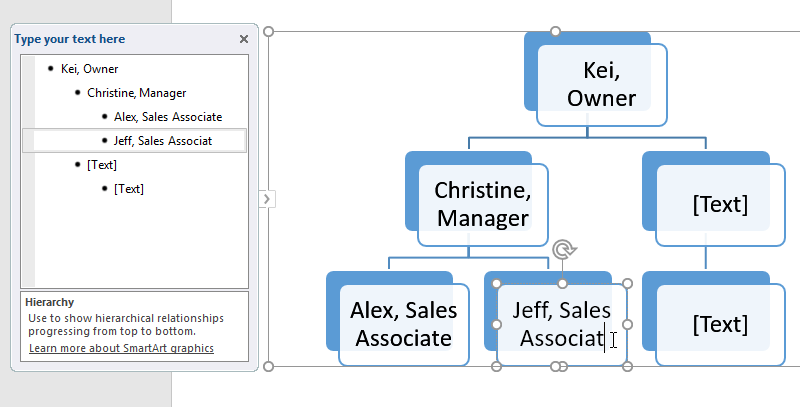The width and height of the screenshot is (800, 407).
Task: Select the Kei, Owner shape in the diagram
Action: coord(601,84)
